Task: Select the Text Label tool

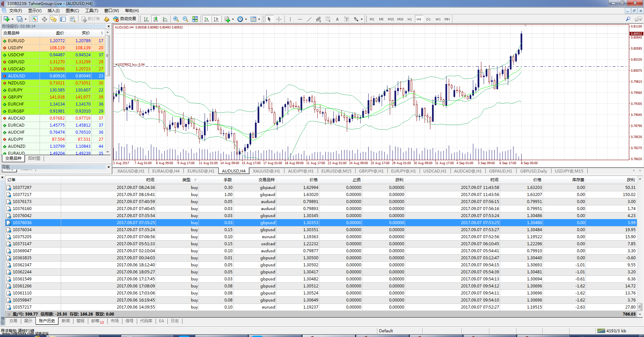Action: point(346,19)
